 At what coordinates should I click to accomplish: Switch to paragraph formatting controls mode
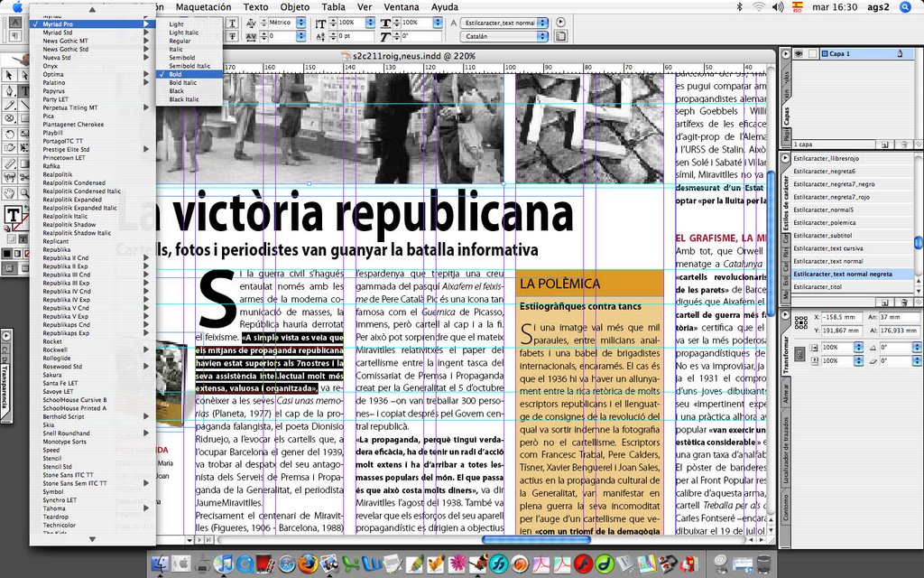(x=16, y=36)
